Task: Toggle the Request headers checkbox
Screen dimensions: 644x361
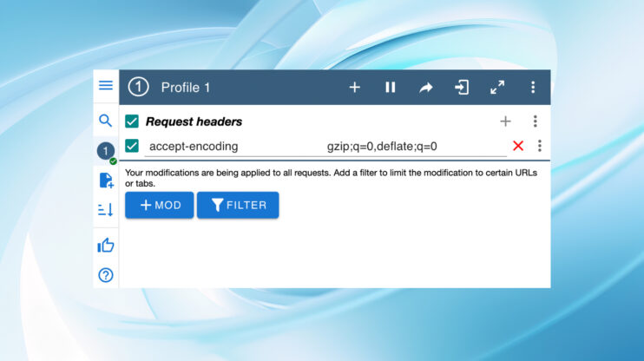Action: [x=132, y=121]
